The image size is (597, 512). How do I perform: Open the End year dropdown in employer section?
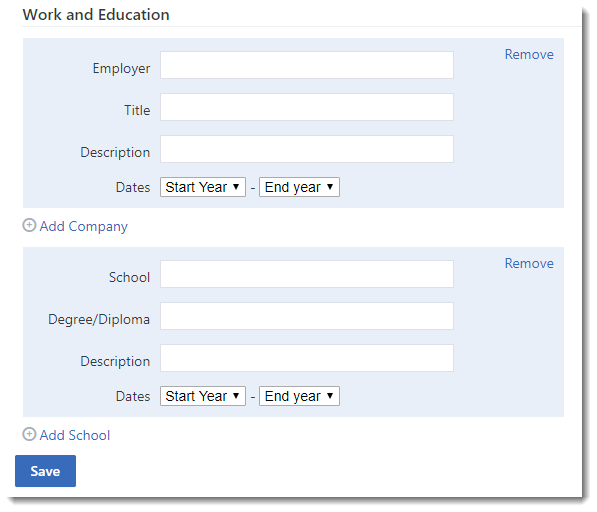[299, 187]
